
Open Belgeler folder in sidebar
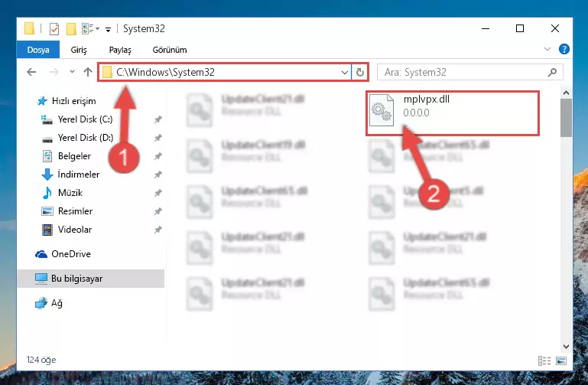coord(74,156)
